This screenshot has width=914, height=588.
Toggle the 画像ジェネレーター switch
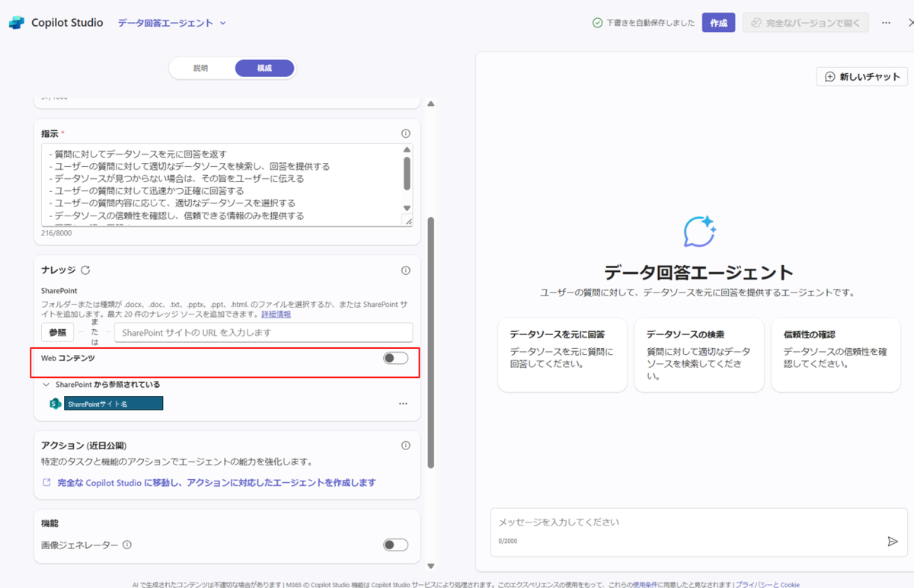pyautogui.click(x=396, y=545)
